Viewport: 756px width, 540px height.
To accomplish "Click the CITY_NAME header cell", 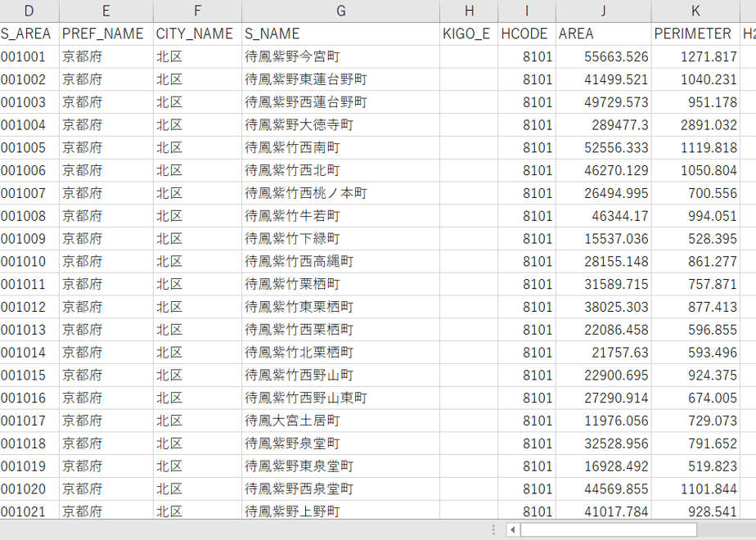I will [197, 34].
